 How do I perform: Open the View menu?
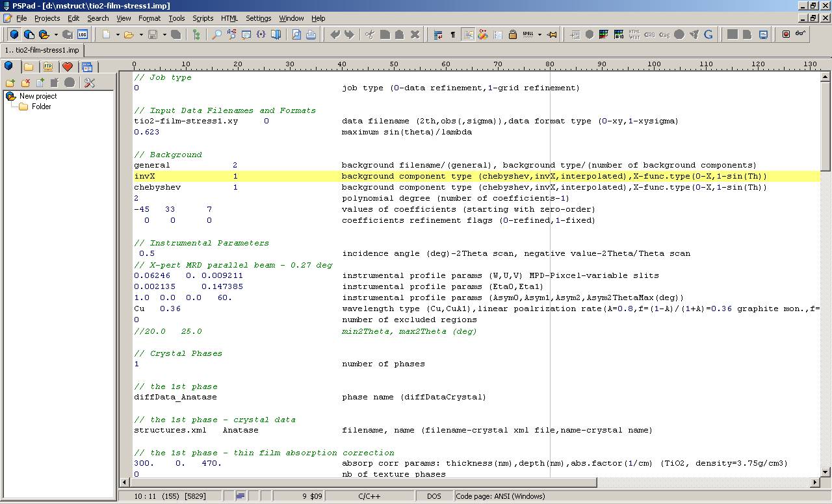[123, 18]
